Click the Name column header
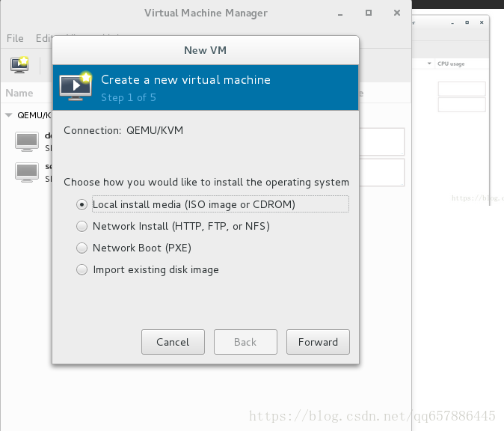This screenshot has width=504, height=431. [19, 94]
